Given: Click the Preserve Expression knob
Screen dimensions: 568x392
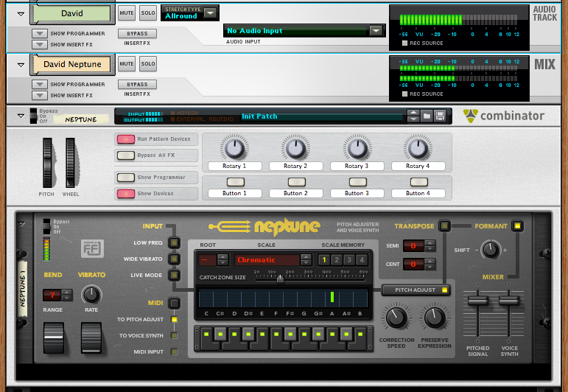Looking at the screenshot, I should [x=435, y=318].
